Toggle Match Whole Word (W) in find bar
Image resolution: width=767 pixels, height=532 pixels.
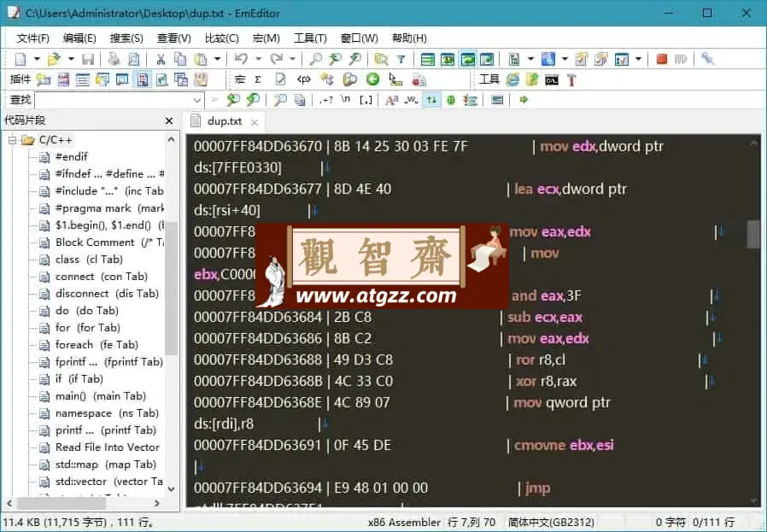412,100
